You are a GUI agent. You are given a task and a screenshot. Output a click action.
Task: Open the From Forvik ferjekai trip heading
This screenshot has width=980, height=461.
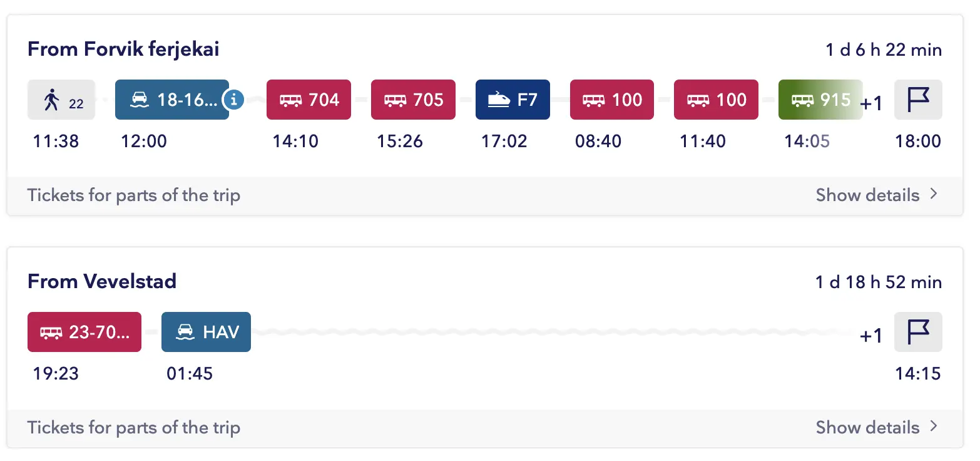coord(123,49)
